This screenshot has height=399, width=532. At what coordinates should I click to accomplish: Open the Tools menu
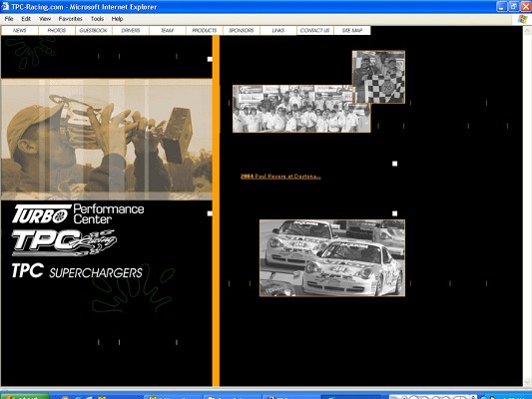pos(97,19)
